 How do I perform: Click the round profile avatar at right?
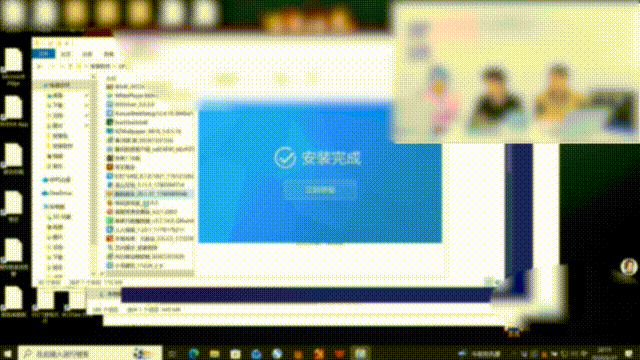[629, 267]
